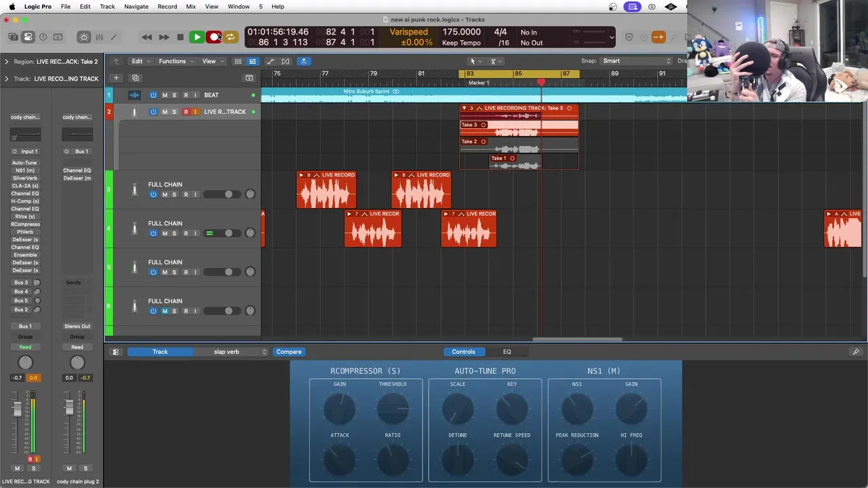Select the Controls tab in Smart Controls

pos(464,352)
